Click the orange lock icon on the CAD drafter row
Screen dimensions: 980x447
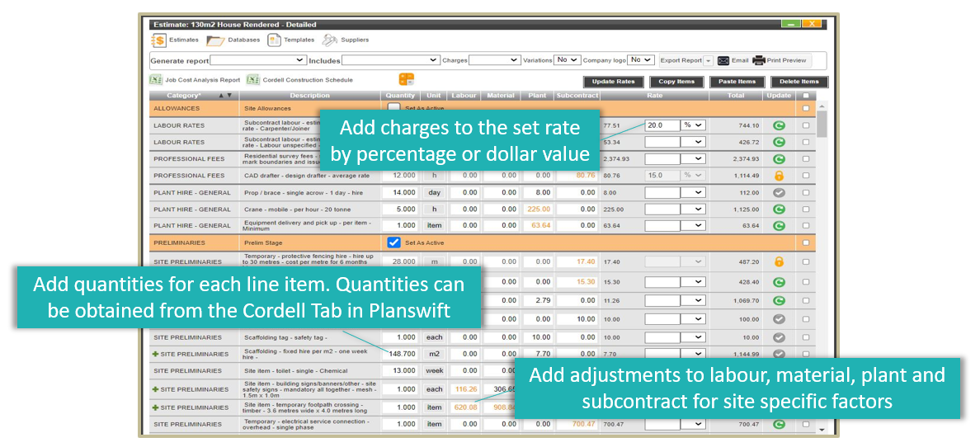click(x=778, y=176)
